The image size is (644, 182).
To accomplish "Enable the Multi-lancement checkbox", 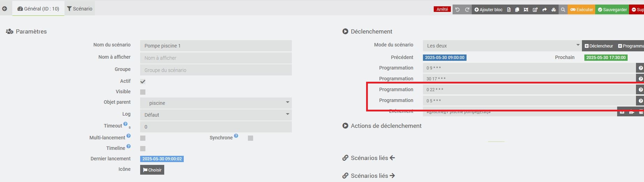I will pos(143,138).
